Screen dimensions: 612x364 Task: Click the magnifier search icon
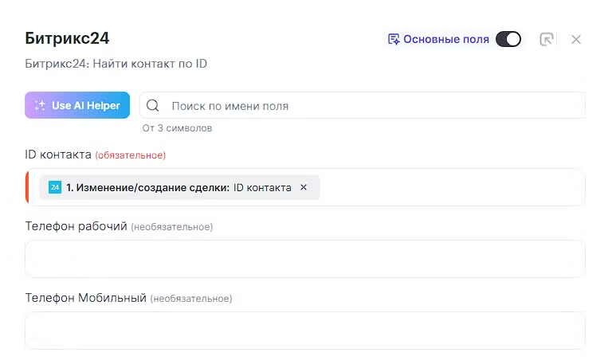click(153, 106)
